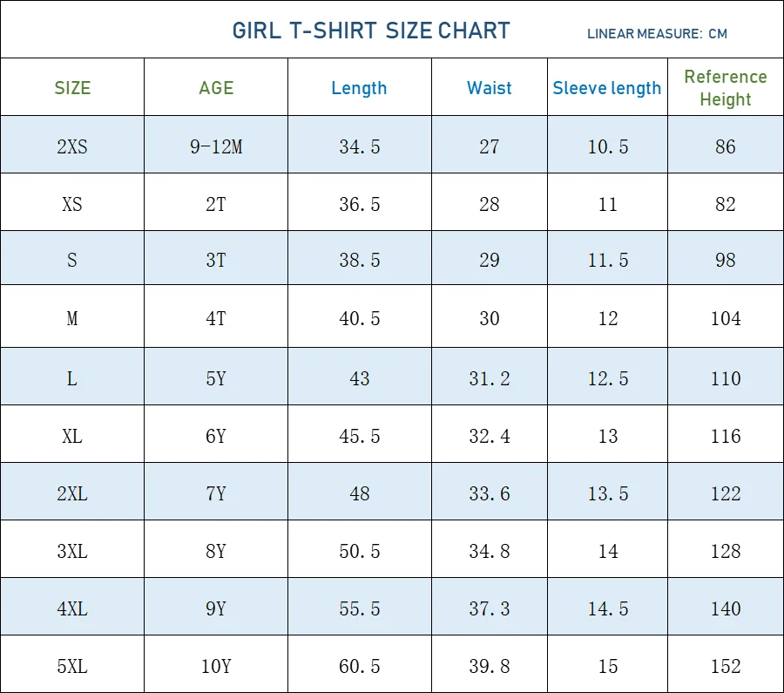Select the 31.2 waist cell

point(490,378)
